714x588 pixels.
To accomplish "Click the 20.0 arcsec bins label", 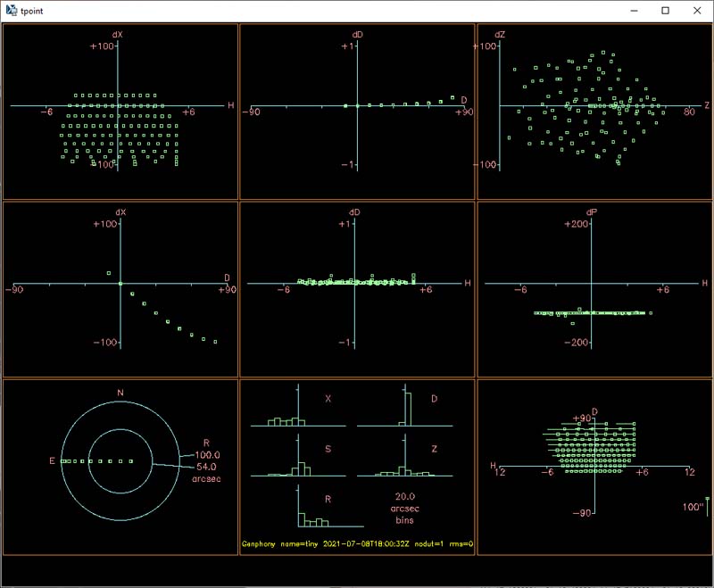I will click(x=405, y=507).
